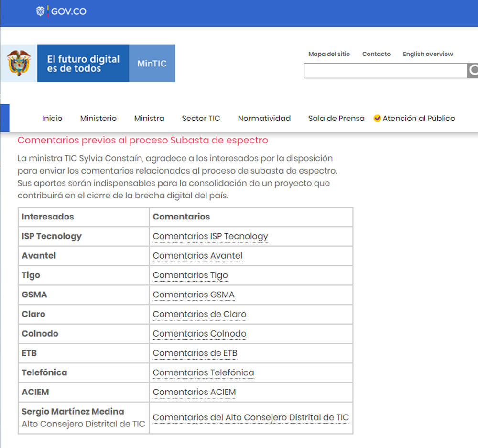Open the Sala de Prensa menu
This screenshot has height=448, width=478.
[336, 118]
